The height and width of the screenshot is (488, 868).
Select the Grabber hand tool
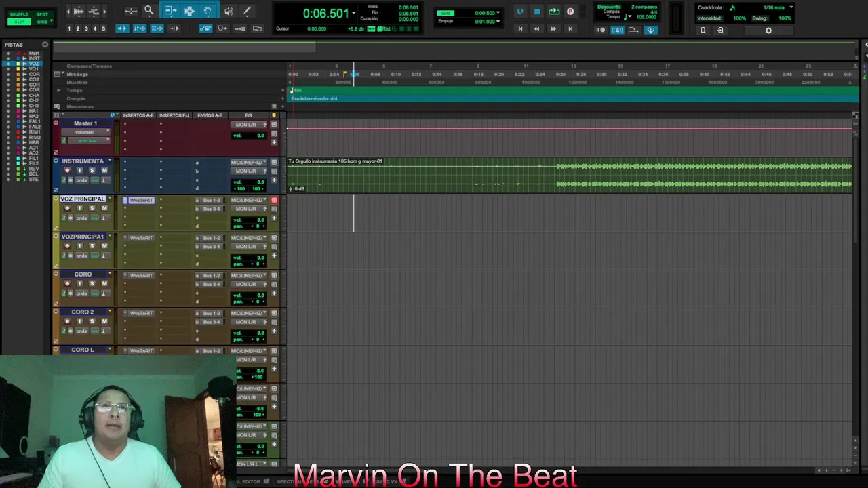click(208, 11)
